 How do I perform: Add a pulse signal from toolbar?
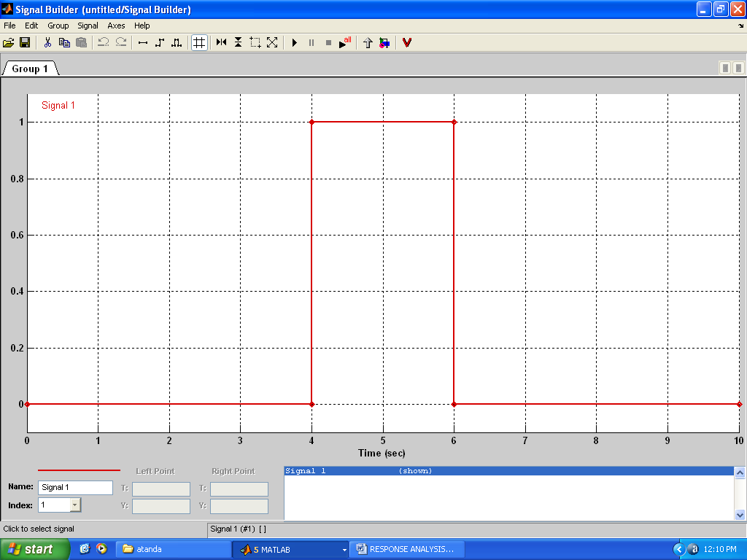point(177,43)
